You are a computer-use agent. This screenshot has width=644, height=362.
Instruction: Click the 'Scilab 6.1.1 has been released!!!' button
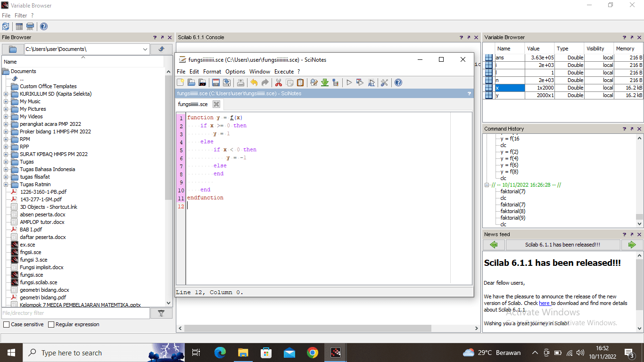pos(563,245)
